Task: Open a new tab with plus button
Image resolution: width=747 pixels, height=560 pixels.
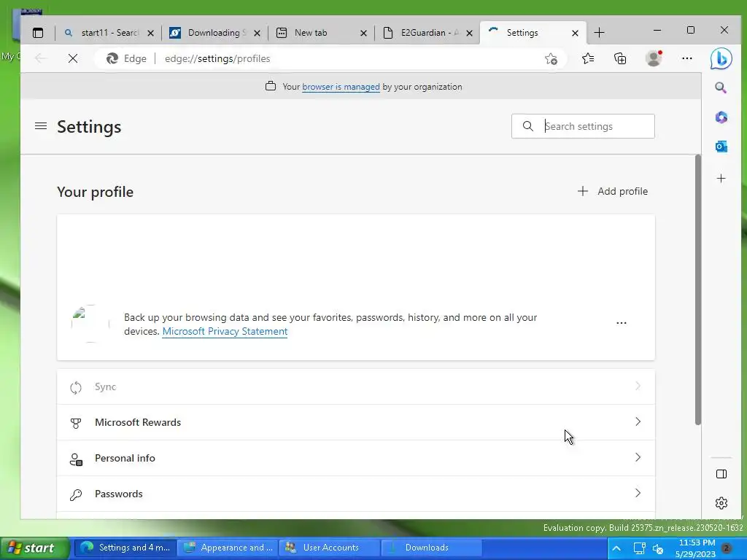Action: click(600, 33)
